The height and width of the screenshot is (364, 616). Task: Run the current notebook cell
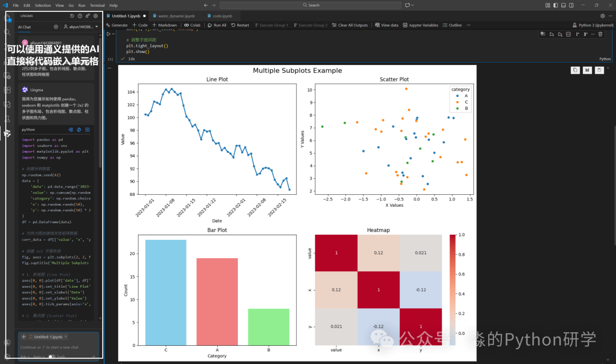tap(109, 34)
